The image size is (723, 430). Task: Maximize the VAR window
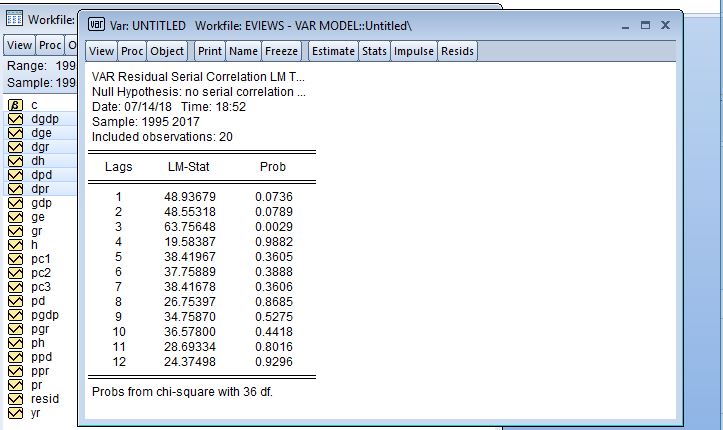click(645, 24)
